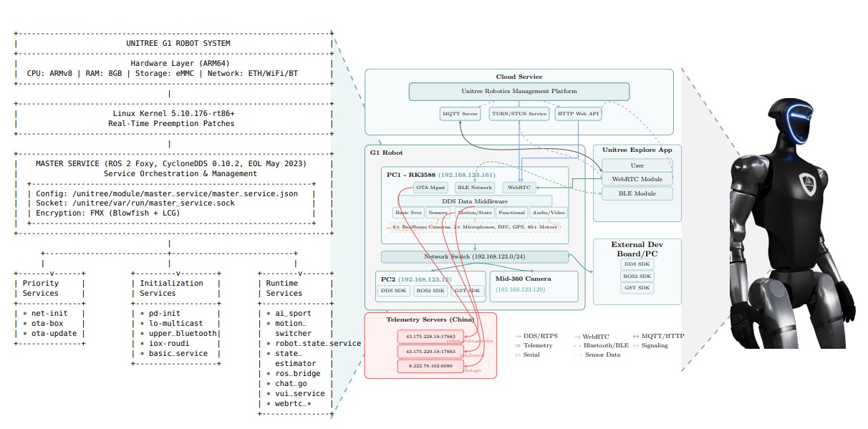Click the Serial legend entry
Image resolution: width=868 pixels, height=429 pixels.
coord(528,355)
